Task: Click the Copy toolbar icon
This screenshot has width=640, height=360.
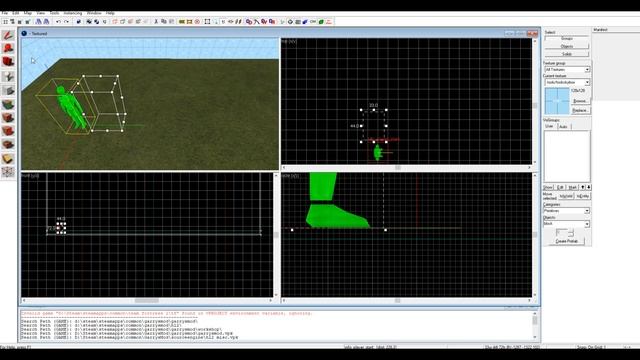Action: point(164,22)
